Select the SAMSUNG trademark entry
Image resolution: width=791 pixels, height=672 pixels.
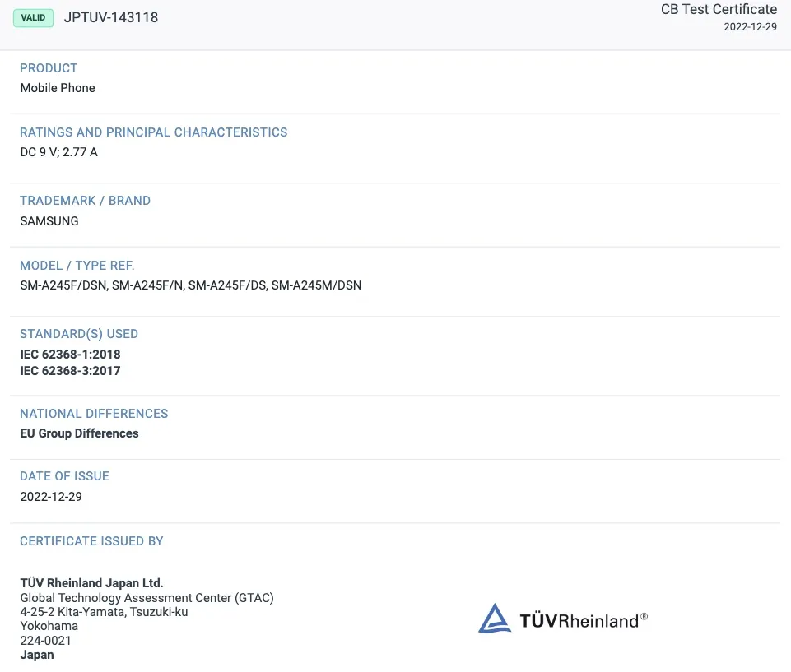pyautogui.click(x=49, y=220)
